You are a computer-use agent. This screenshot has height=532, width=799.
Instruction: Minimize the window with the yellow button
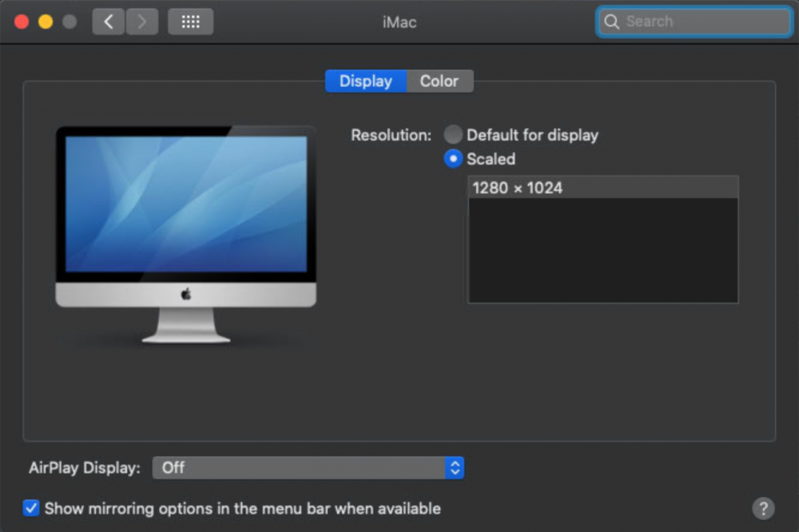click(x=46, y=22)
